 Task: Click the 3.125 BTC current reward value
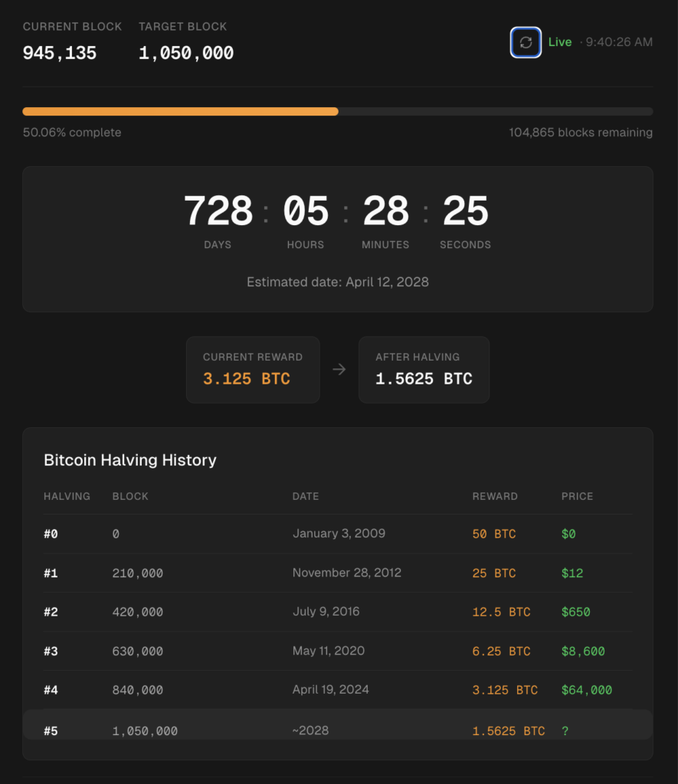coord(246,379)
